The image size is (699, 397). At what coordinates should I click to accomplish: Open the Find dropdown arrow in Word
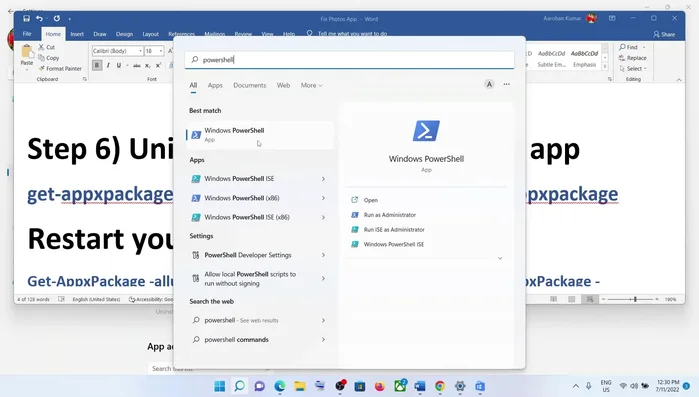644,47
